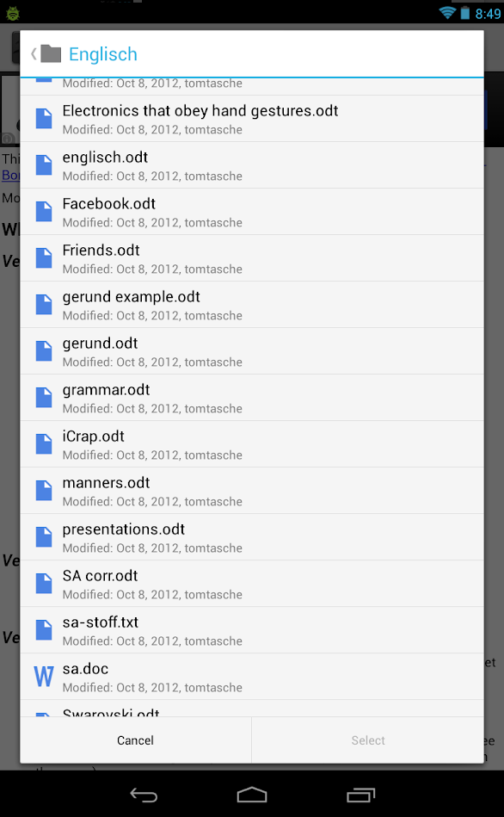This screenshot has width=504, height=817.
Task: Open the Englisch folder title
Action: (103, 54)
